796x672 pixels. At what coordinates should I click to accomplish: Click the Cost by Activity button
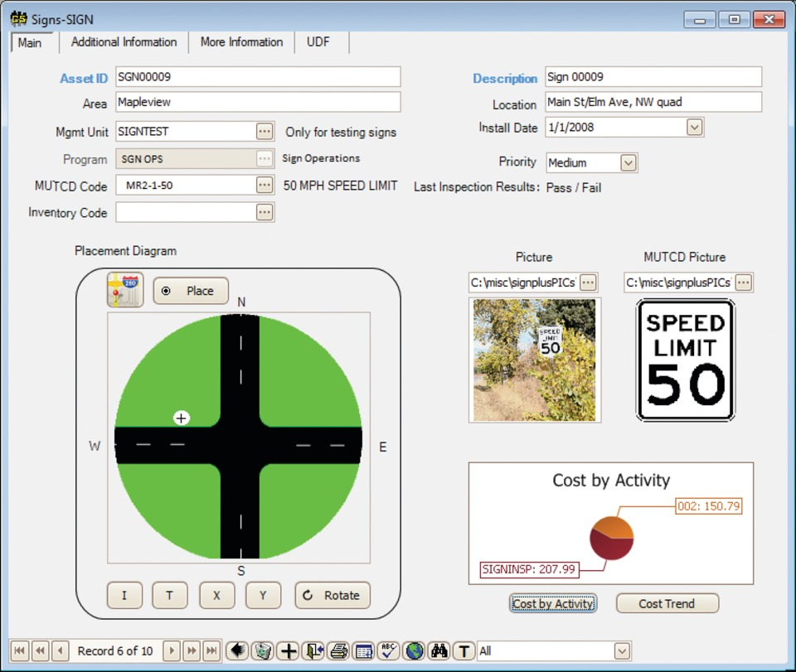point(552,603)
